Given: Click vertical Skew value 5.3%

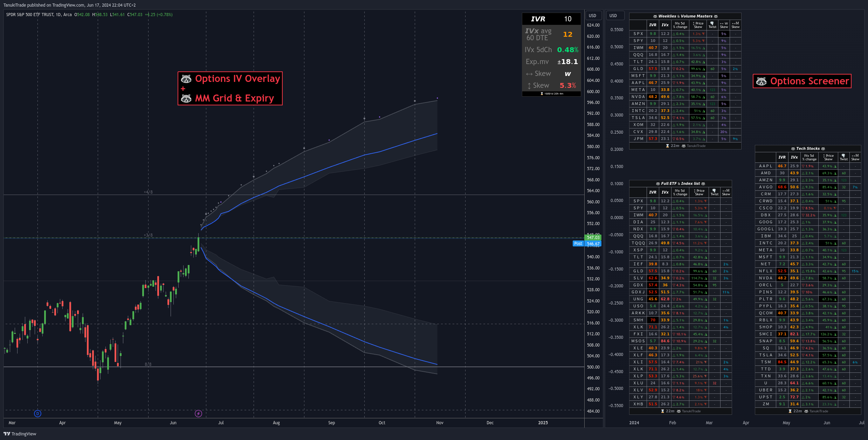Looking at the screenshot, I should click(567, 85).
